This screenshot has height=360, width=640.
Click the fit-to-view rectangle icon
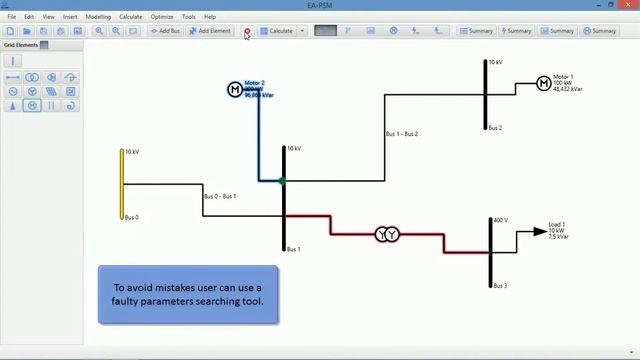(x=133, y=31)
